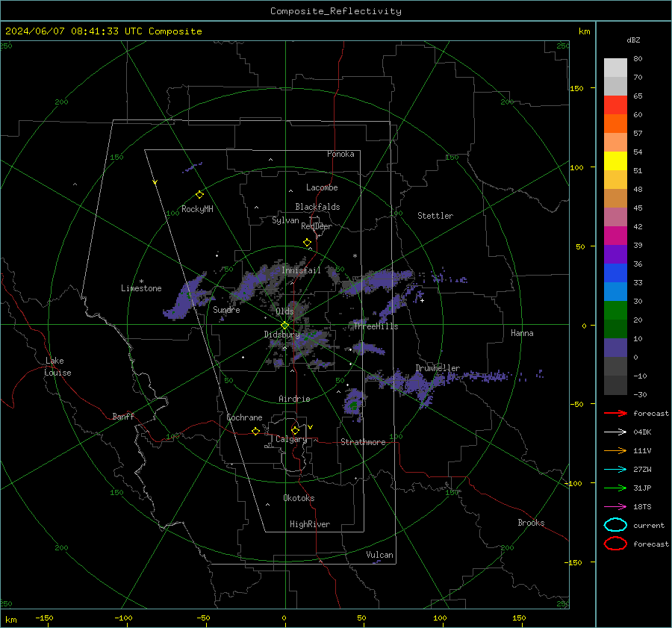Click the Blackfalds city label
Screen dimensions: 672x628
coord(317,207)
